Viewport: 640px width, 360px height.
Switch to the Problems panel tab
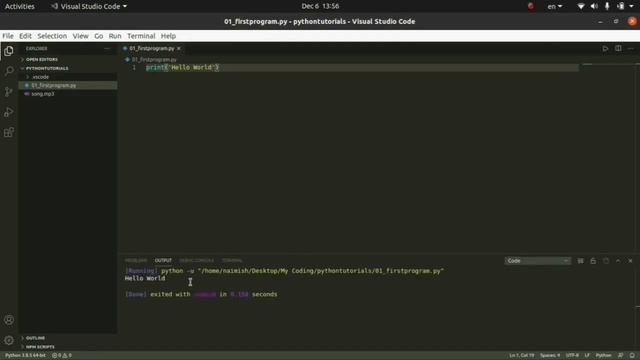click(136, 260)
